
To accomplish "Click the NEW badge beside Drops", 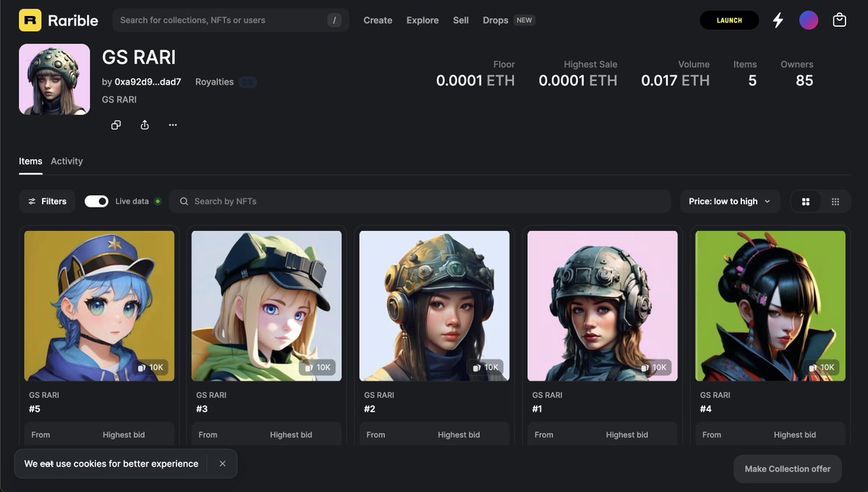I will tap(524, 20).
